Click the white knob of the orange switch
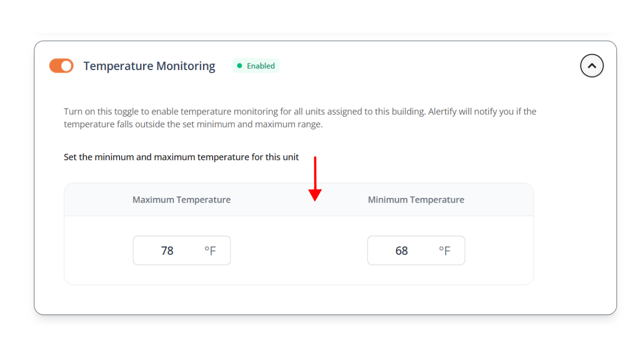Screen dimensions: 644x358 tap(66, 66)
